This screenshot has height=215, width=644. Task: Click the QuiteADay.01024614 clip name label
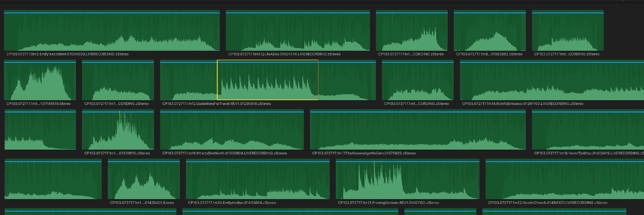click(x=284, y=54)
